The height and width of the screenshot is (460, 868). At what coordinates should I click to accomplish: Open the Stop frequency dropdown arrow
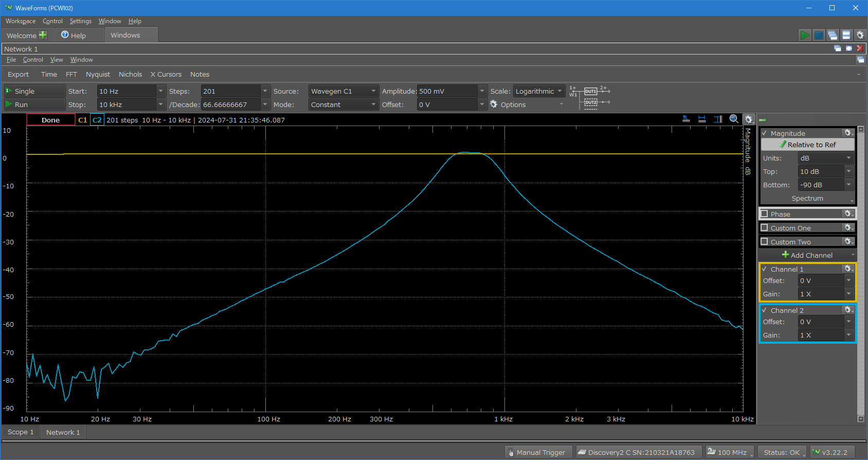click(161, 104)
